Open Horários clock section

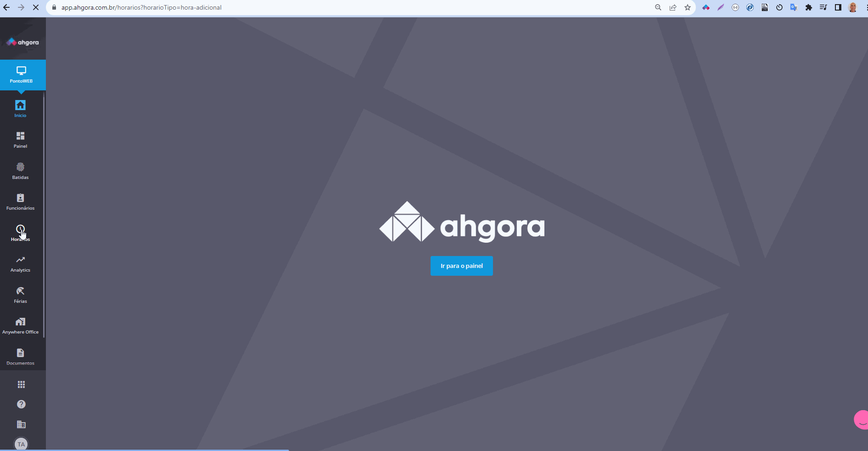20,233
